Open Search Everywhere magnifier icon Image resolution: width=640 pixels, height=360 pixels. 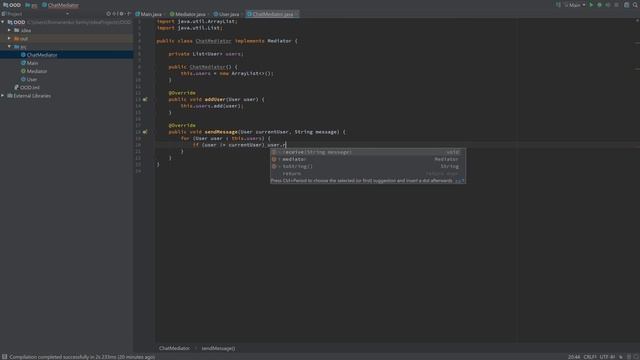pos(635,5)
